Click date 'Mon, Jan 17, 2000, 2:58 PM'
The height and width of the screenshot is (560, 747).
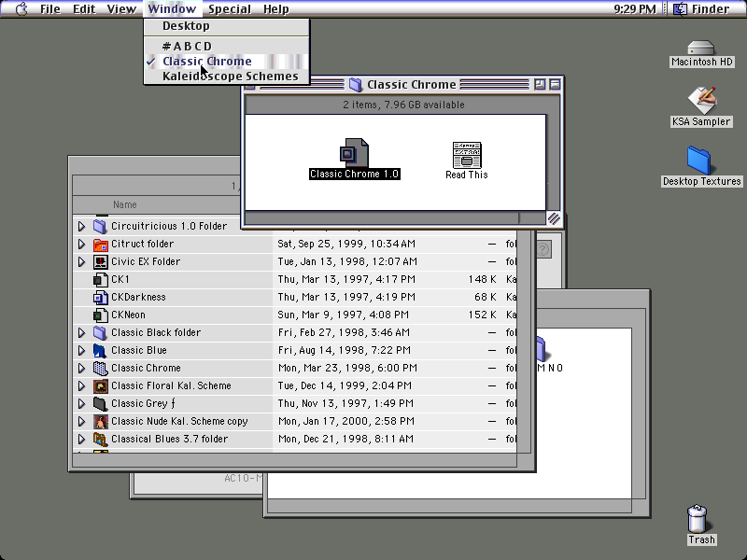coord(346,422)
